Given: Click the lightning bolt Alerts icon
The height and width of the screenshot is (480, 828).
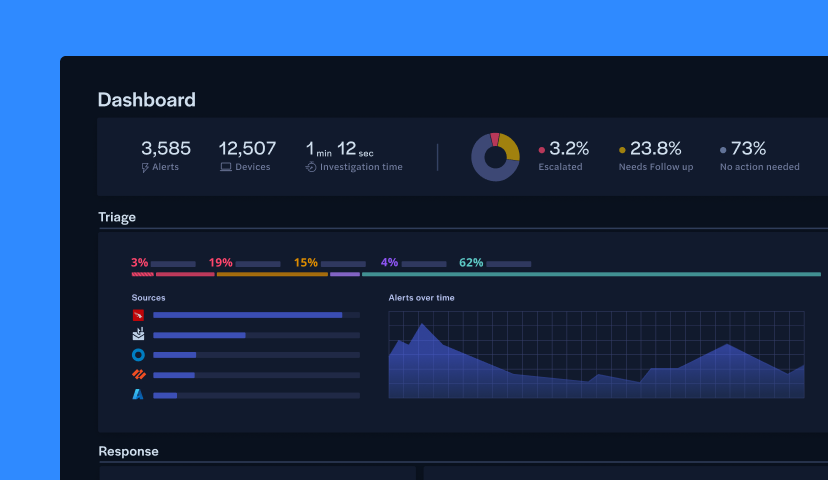Looking at the screenshot, I should (x=146, y=167).
